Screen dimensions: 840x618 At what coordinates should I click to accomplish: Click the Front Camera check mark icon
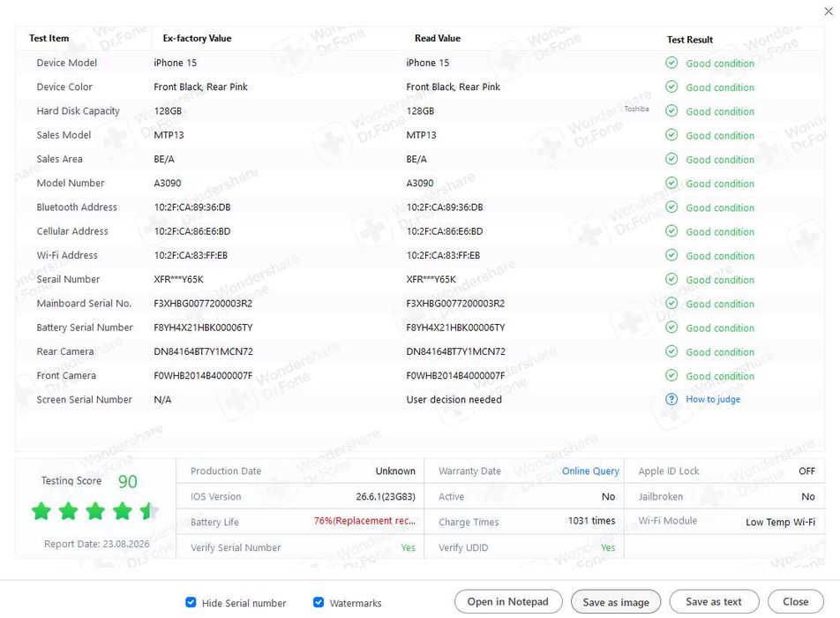pyautogui.click(x=671, y=376)
